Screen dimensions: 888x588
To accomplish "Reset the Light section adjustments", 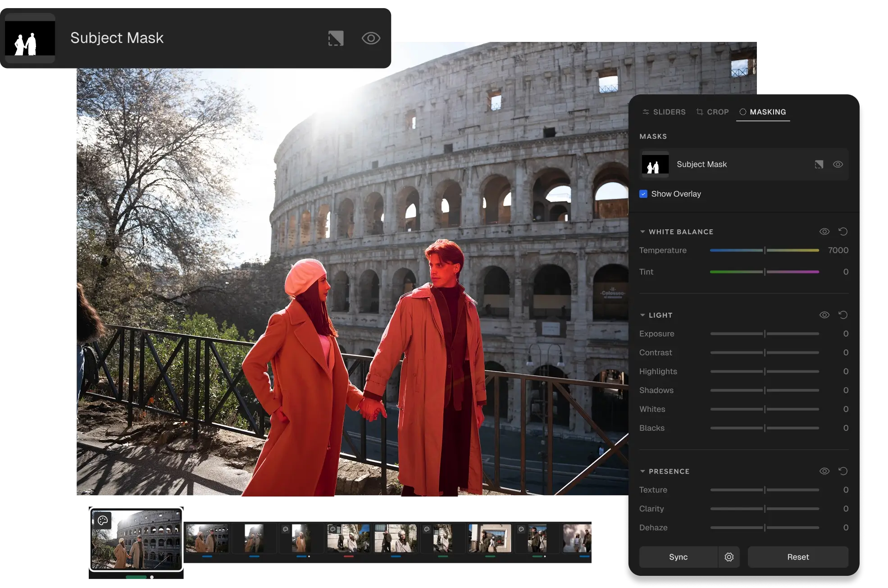I will (x=842, y=315).
